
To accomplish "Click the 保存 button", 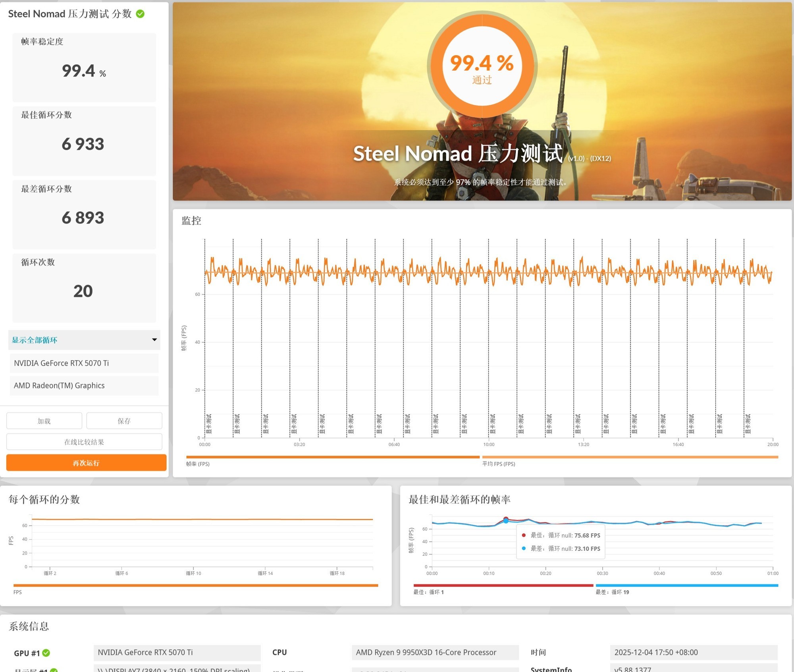I will [124, 421].
